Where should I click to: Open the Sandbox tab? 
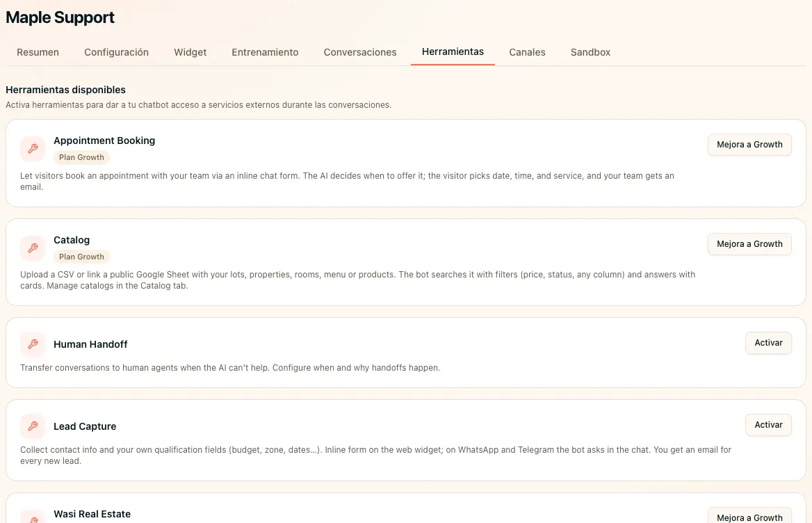pos(590,52)
